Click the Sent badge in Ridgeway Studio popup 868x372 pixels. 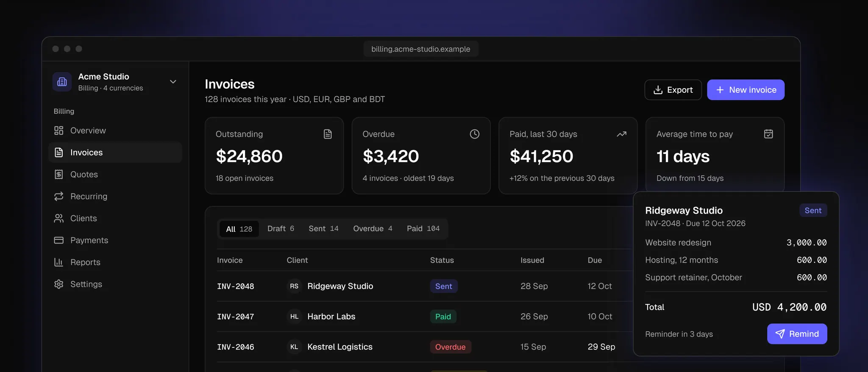click(x=813, y=211)
